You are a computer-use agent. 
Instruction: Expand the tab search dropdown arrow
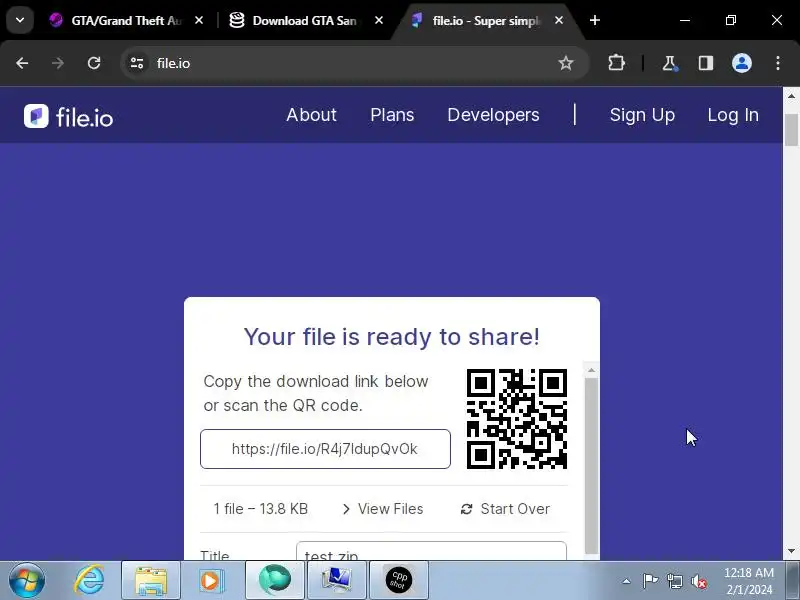(20, 20)
